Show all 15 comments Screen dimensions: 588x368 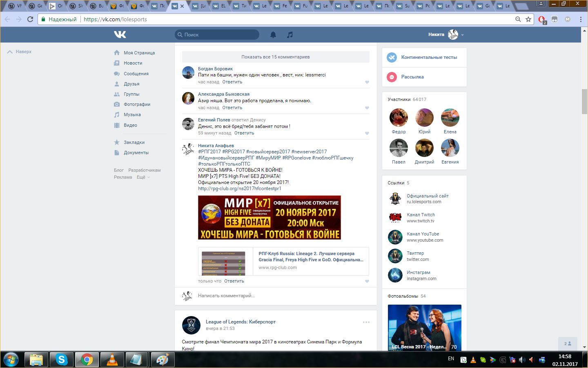(276, 57)
